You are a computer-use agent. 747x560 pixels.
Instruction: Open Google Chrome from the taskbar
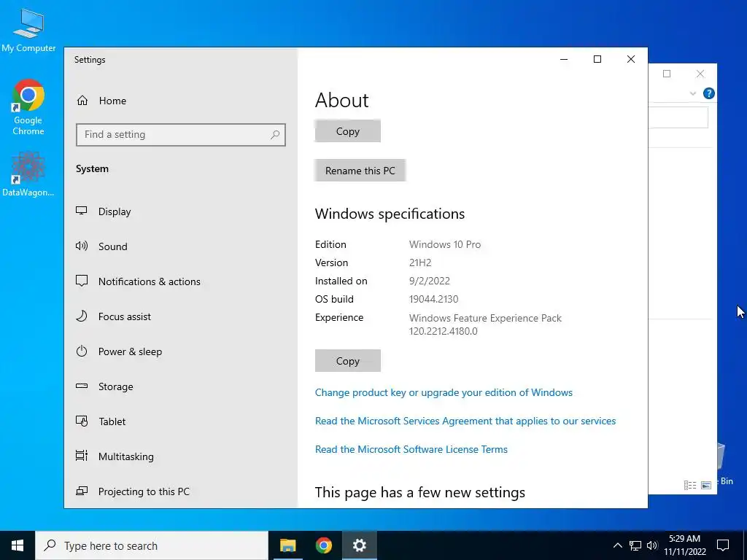click(323, 545)
